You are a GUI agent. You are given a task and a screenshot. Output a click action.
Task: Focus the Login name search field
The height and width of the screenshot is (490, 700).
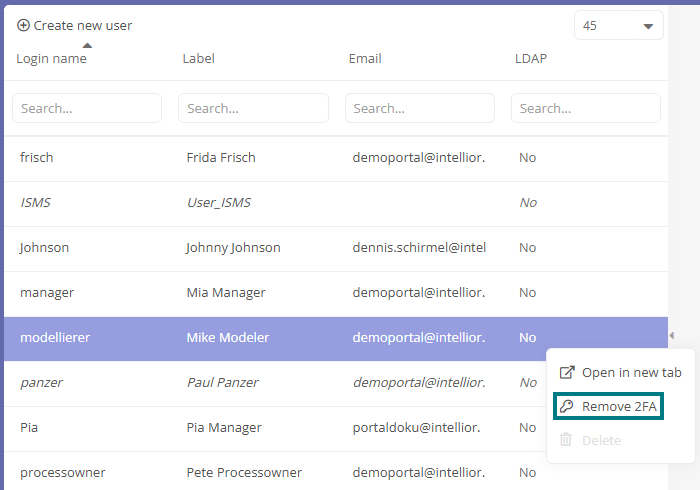click(x=87, y=108)
